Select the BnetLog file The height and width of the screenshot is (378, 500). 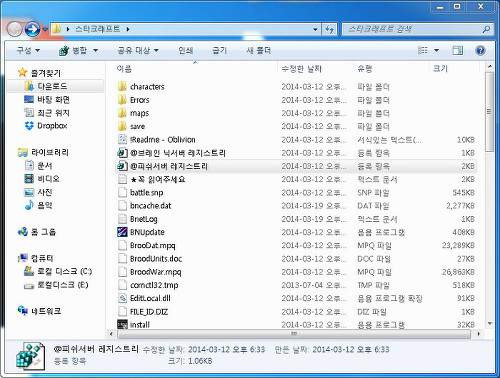click(143, 219)
